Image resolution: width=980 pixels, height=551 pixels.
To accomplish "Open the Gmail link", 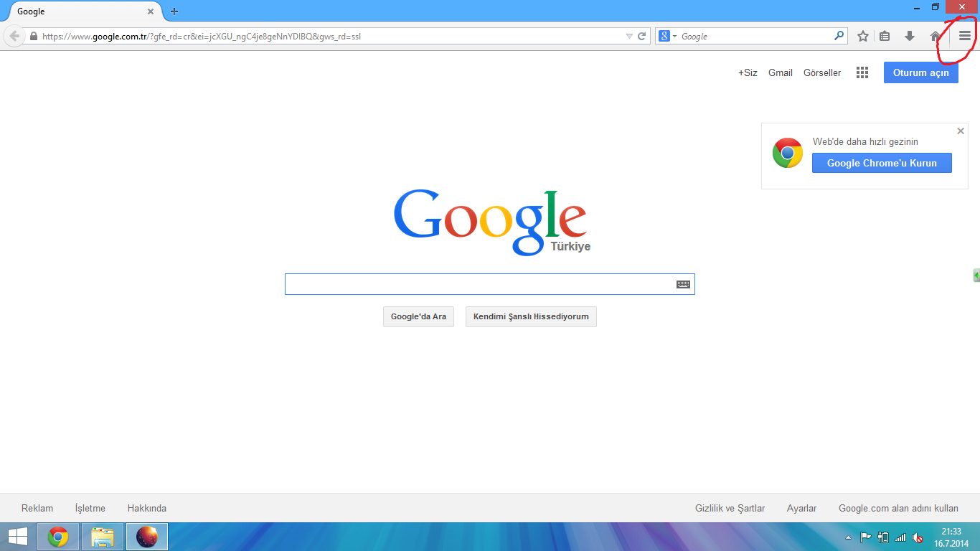I will pos(780,72).
